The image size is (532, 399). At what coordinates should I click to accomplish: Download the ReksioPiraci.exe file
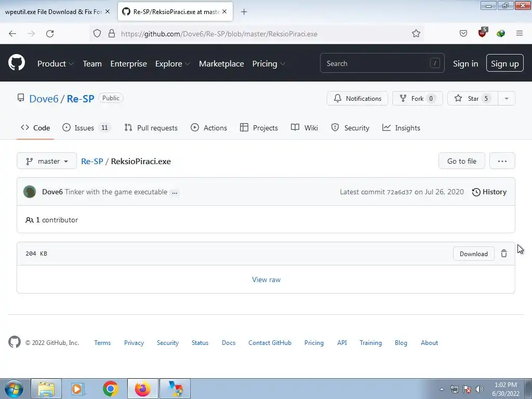point(474,254)
